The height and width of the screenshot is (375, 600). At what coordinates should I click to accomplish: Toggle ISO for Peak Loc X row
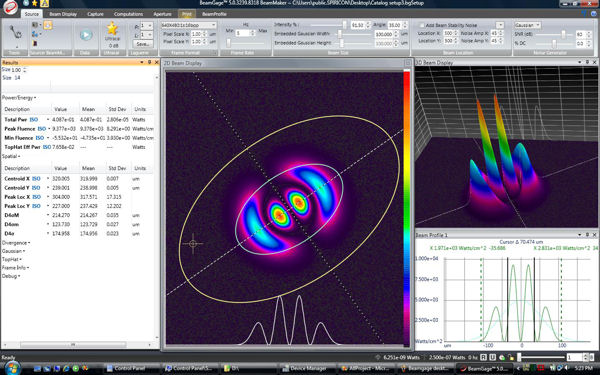(37, 197)
